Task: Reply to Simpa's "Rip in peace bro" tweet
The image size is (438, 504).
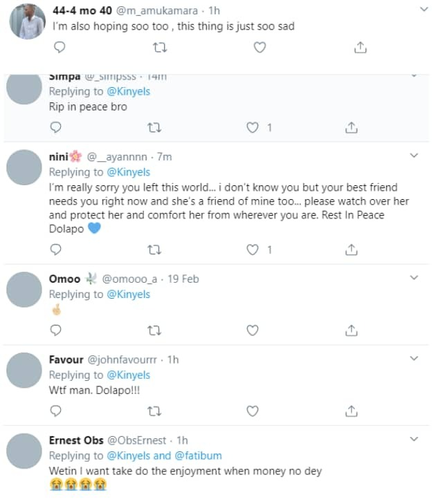Action: point(57,128)
